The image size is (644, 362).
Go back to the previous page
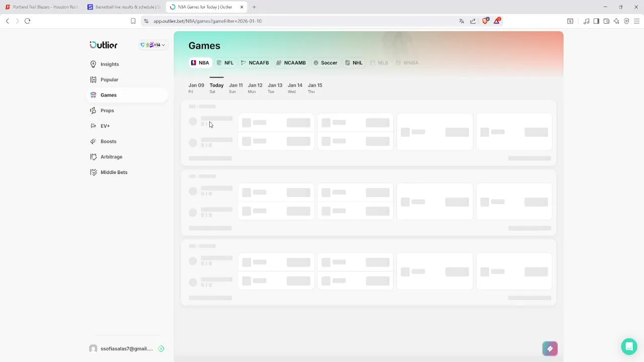point(8,21)
